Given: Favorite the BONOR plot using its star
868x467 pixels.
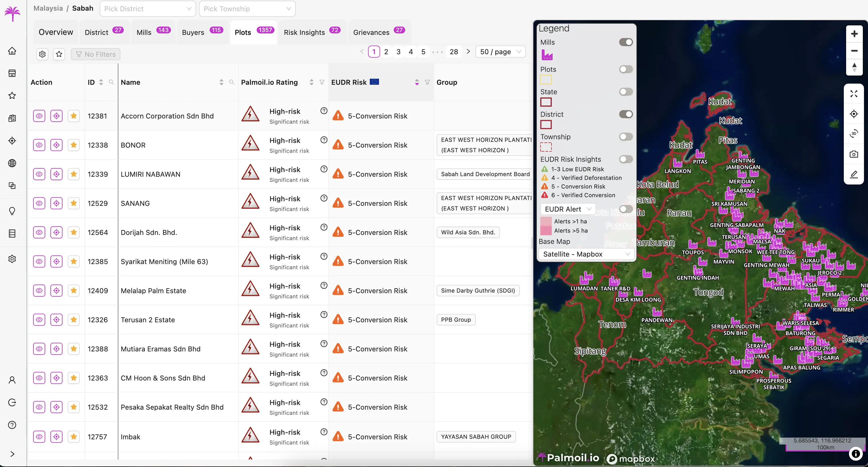Looking at the screenshot, I should [x=74, y=145].
